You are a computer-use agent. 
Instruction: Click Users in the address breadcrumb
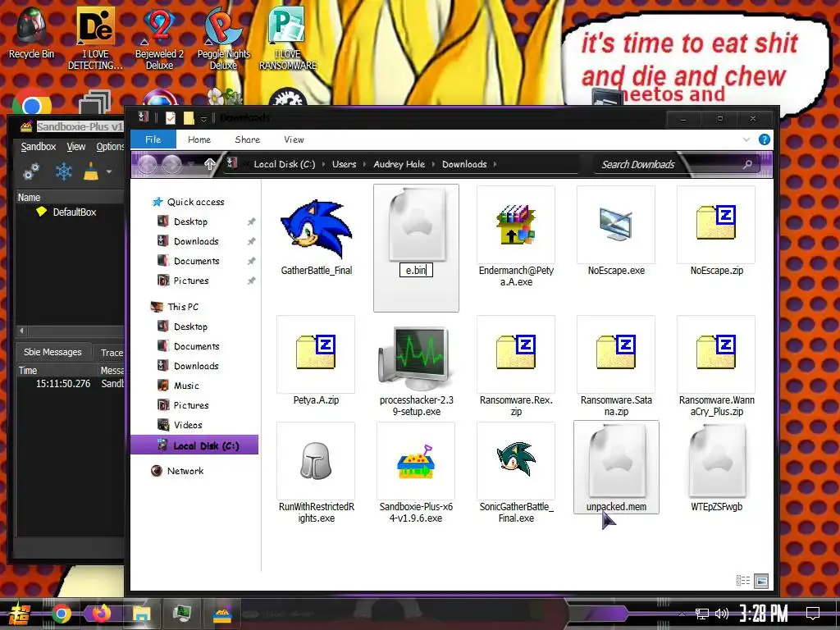point(344,164)
